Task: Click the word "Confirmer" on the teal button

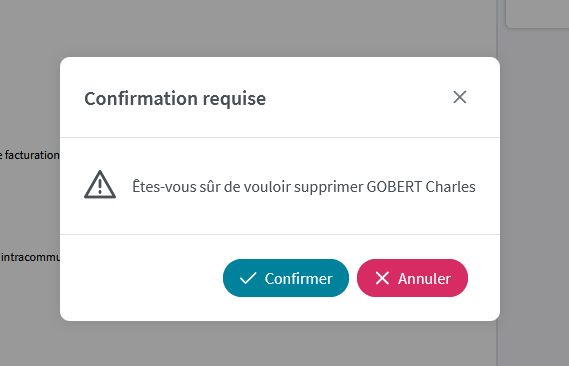Action: pos(298,279)
